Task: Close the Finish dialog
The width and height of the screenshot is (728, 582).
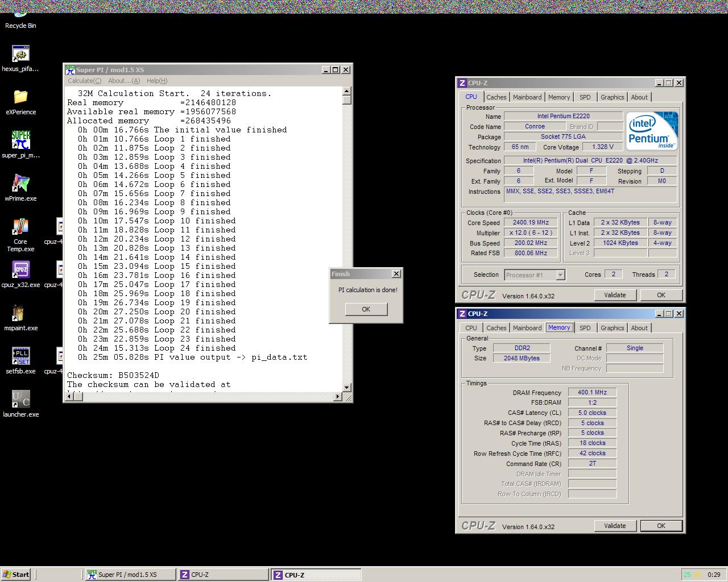Action: (396, 274)
